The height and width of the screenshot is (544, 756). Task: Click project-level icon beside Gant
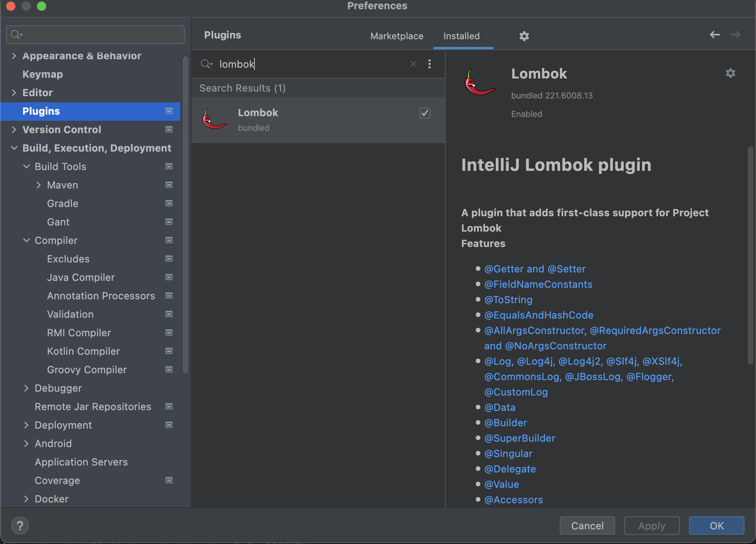tap(169, 222)
